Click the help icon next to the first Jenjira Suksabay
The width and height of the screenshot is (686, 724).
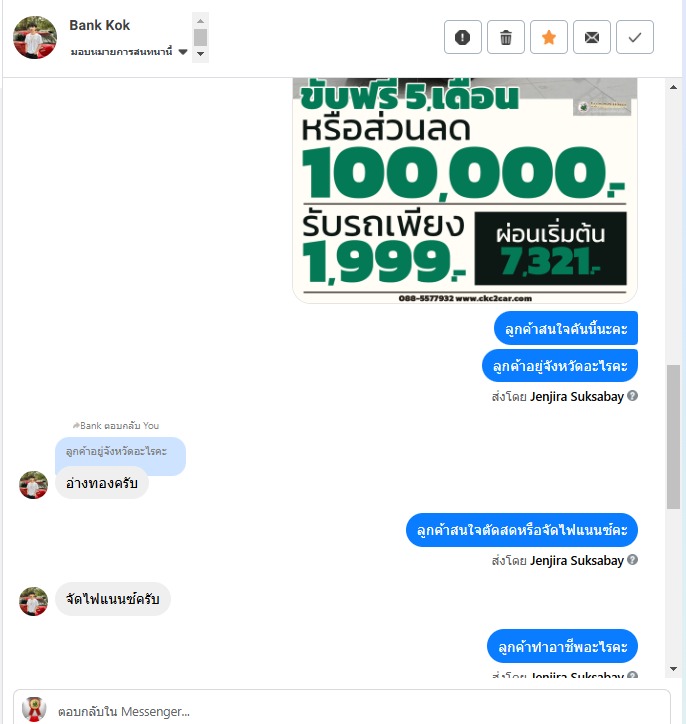(632, 396)
